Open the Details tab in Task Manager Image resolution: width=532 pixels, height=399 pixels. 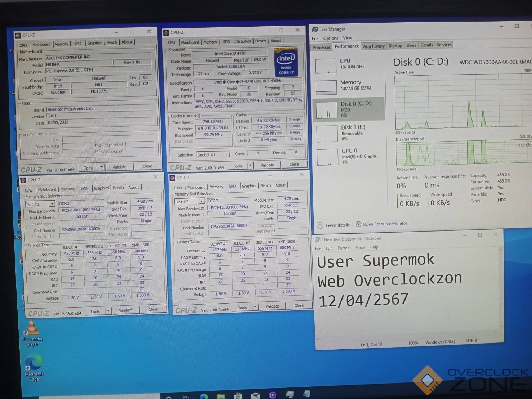tap(426, 45)
